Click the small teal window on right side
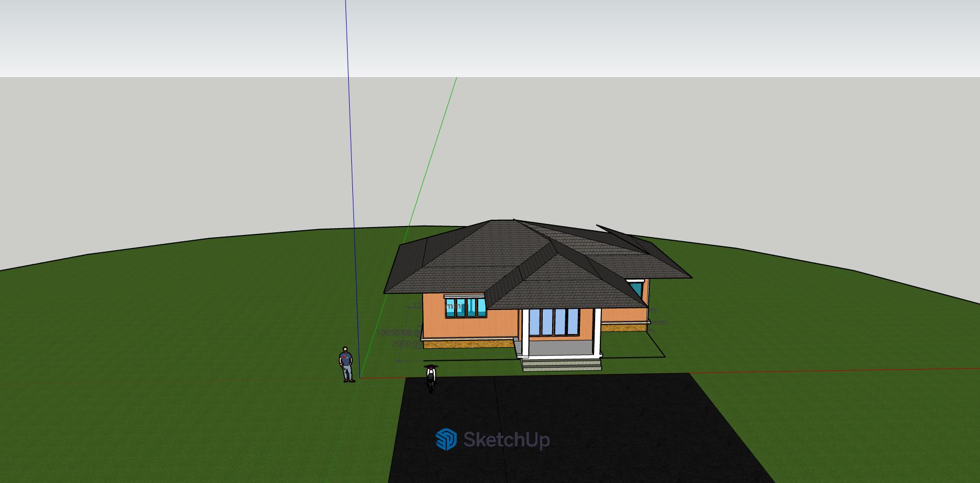Screen dimensions: 980x483 (637, 289)
